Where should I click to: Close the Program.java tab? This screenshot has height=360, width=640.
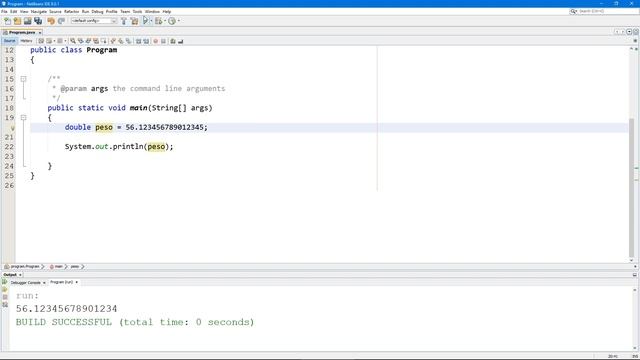tap(40, 32)
